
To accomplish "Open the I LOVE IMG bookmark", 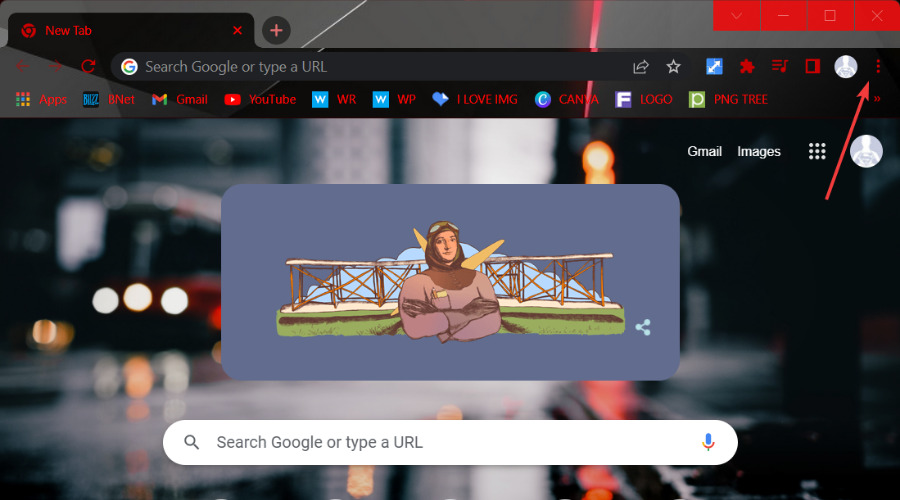I will point(475,99).
